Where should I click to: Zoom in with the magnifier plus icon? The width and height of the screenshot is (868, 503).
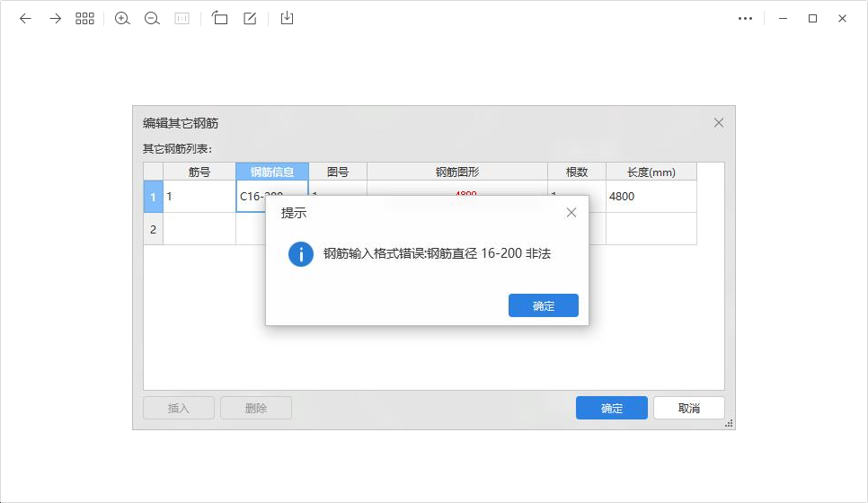coord(122,18)
